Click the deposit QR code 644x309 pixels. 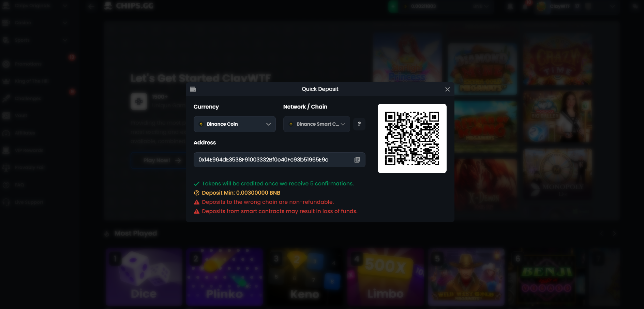[x=412, y=138]
